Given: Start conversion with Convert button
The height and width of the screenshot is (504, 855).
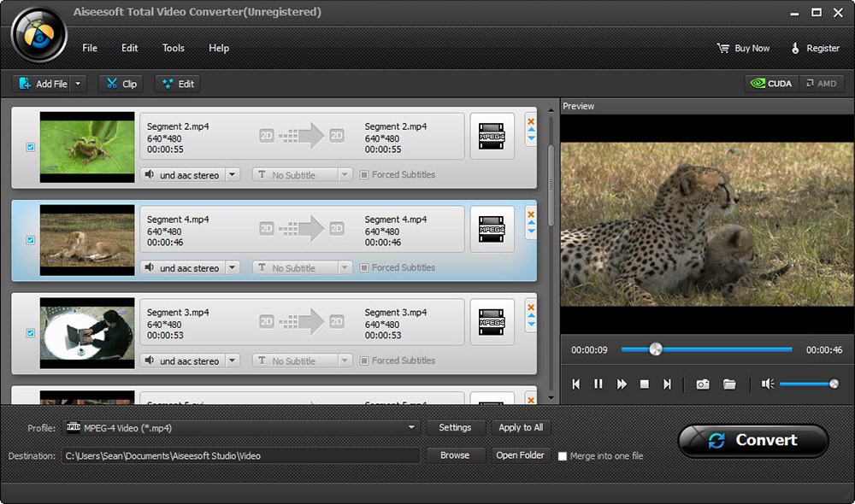Looking at the screenshot, I should pos(753,440).
